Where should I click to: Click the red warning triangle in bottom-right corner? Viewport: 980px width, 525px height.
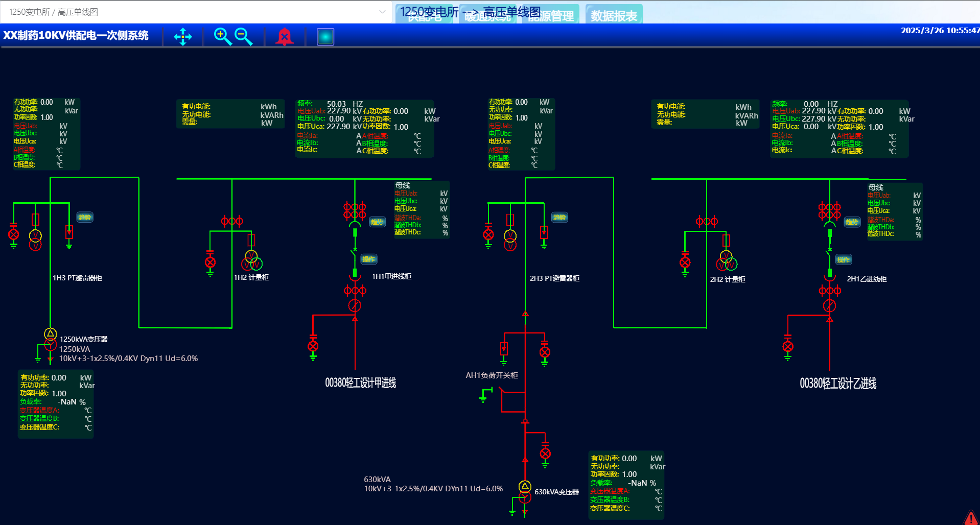tap(971, 518)
